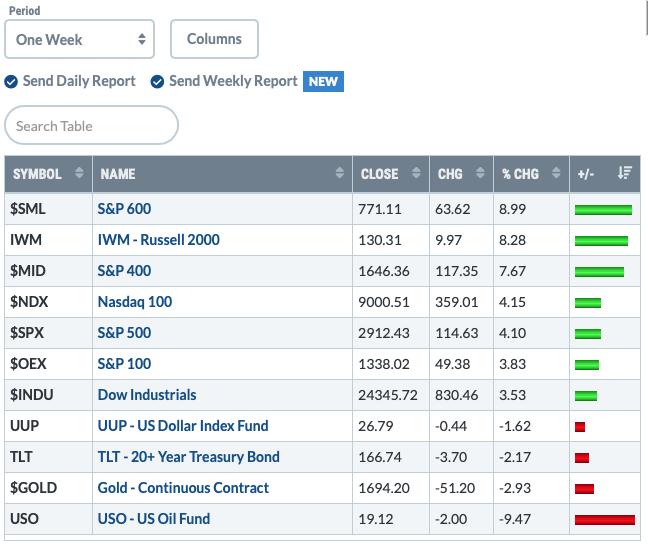Open the S&P 500 link
The width and height of the screenshot is (648, 545).
pos(124,333)
